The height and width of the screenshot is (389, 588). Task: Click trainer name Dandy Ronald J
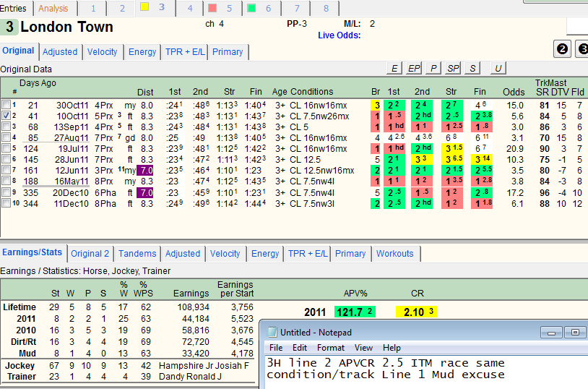[x=191, y=376]
